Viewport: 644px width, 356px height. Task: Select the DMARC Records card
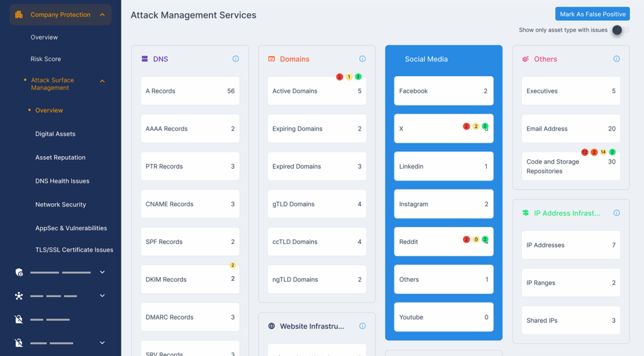click(x=190, y=317)
